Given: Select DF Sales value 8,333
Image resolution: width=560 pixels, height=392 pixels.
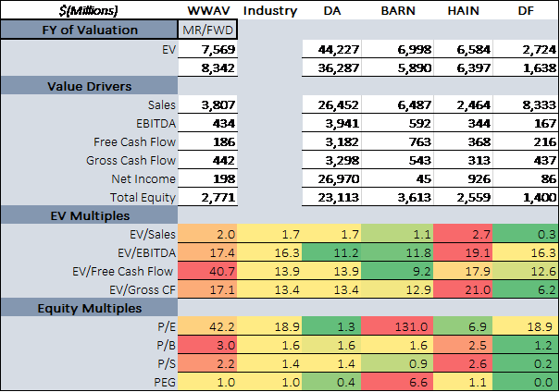Looking at the screenshot, I should point(526,104).
